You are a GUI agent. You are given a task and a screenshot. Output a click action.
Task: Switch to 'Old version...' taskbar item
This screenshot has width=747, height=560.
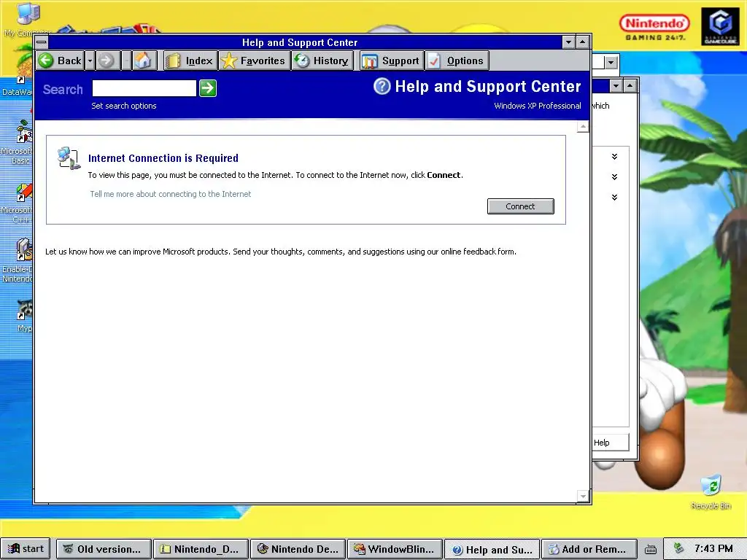104,549
